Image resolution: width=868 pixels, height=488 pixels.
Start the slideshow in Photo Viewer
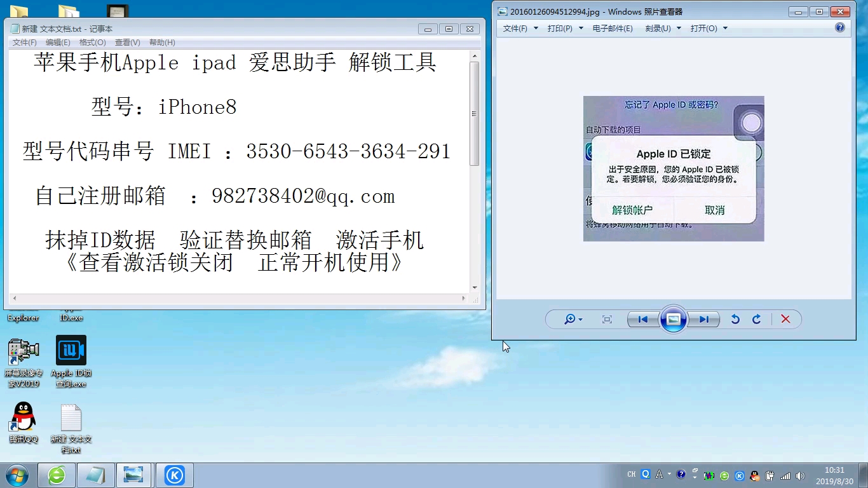click(x=674, y=319)
